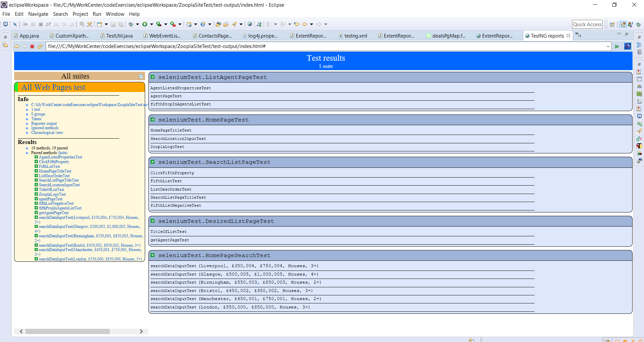Click the New wizard toolbar icon
Image resolution: width=644 pixels, height=342 pixels.
coord(99,24)
